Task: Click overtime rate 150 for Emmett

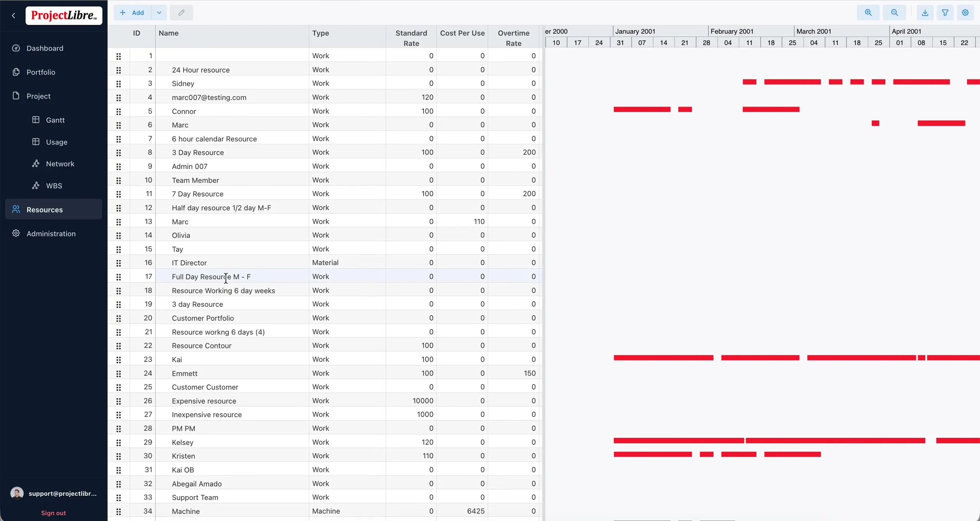Action: 514,373
